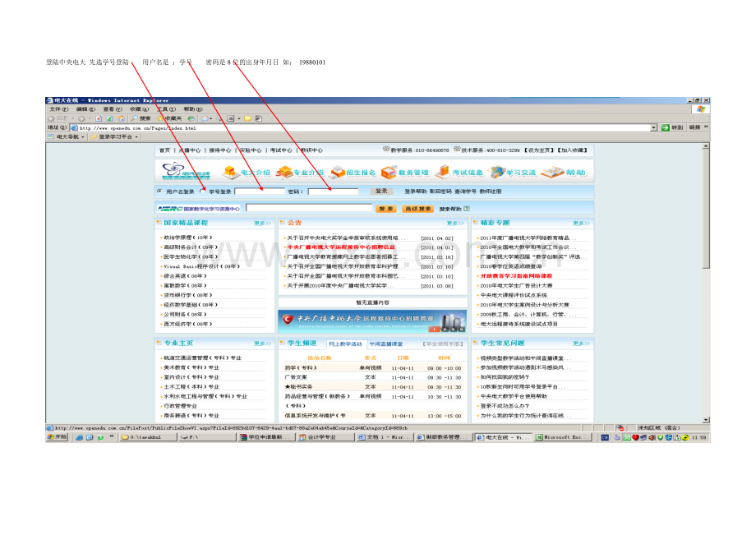This screenshot has height=535, width=756.
Task: Click the 电大在线 site logo
Action: 186,171
